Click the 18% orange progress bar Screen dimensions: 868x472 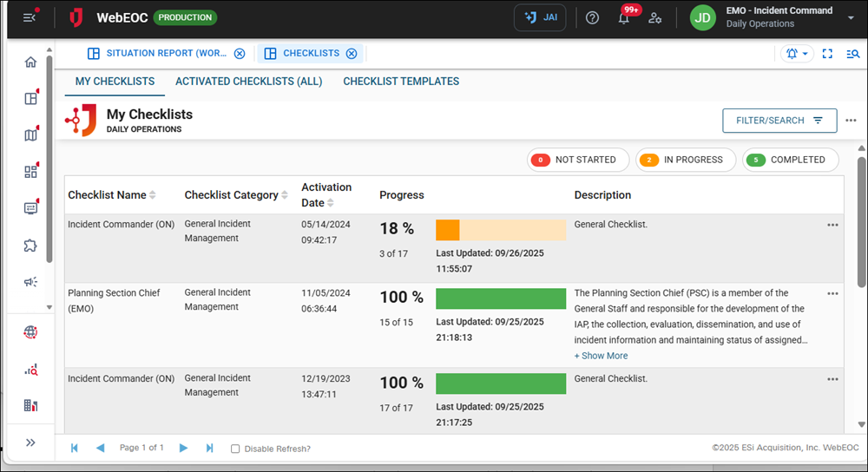point(500,230)
